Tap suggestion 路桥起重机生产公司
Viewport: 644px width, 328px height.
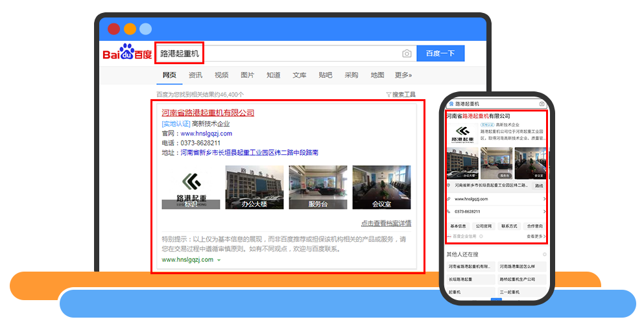pyautogui.click(x=522, y=279)
